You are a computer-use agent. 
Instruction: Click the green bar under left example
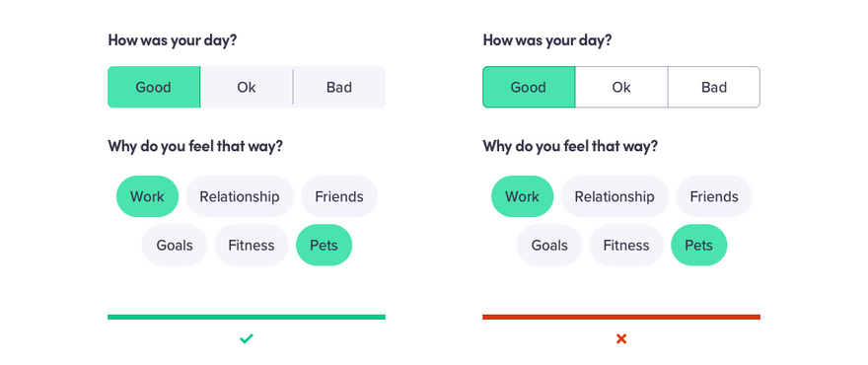[x=247, y=317]
